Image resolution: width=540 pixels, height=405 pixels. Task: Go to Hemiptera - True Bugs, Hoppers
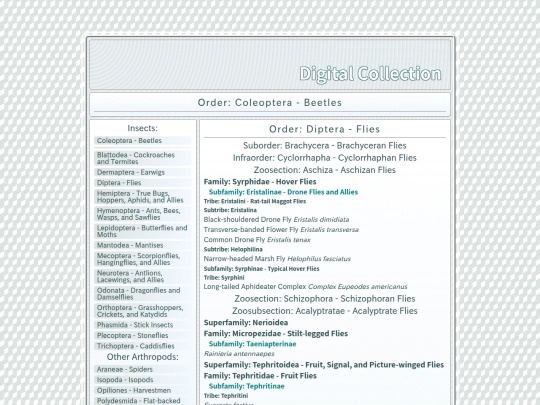(x=143, y=197)
